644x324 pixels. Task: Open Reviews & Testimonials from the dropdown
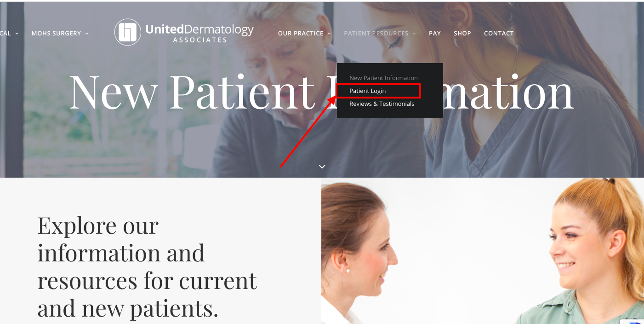382,104
